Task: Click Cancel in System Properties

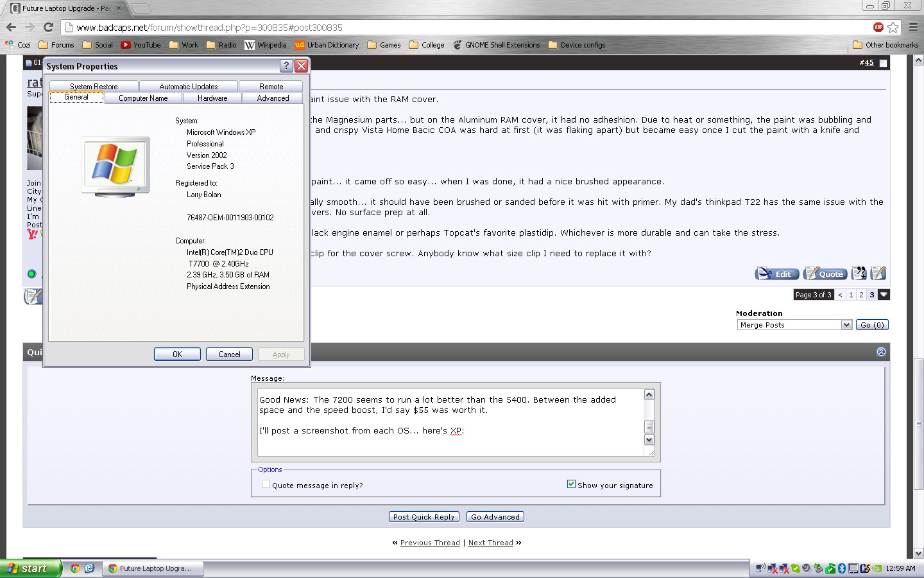Action: [x=229, y=355]
